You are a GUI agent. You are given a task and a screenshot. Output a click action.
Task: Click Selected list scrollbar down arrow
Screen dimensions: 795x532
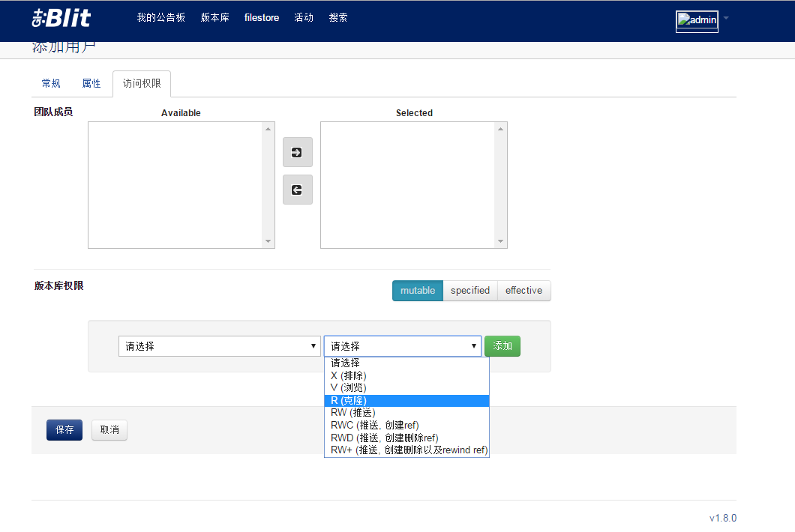pos(500,241)
